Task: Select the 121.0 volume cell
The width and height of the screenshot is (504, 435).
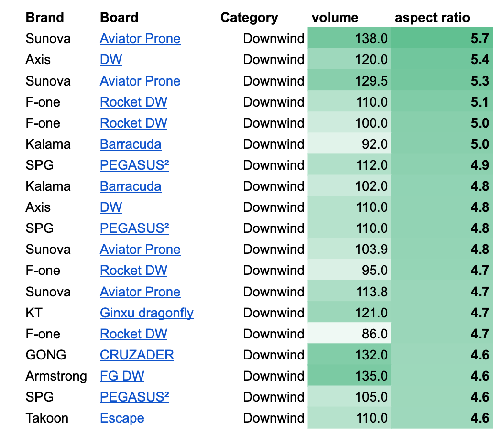Action: [350, 313]
